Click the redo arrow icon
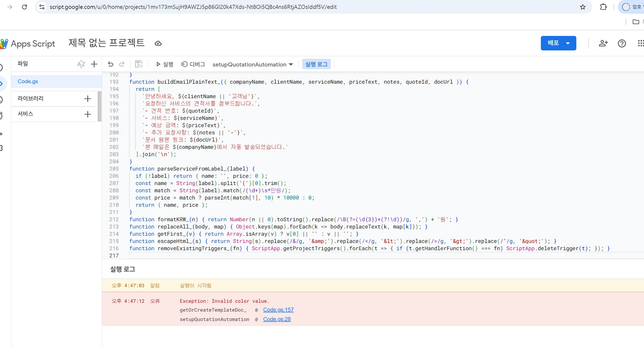Image resolution: width=644 pixels, height=347 pixels. coord(122,64)
